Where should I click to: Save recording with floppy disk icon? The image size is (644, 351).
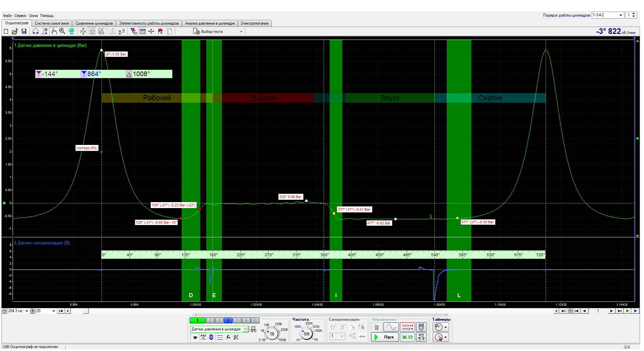pos(24,32)
